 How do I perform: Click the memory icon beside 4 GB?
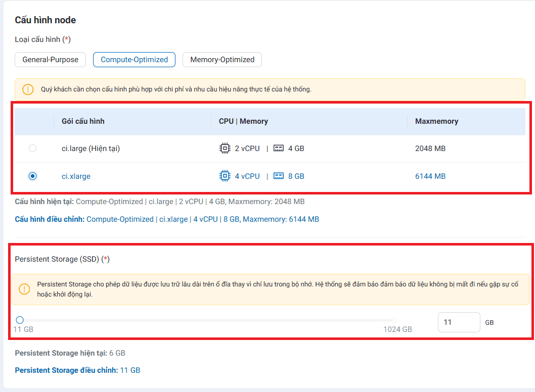click(x=279, y=149)
